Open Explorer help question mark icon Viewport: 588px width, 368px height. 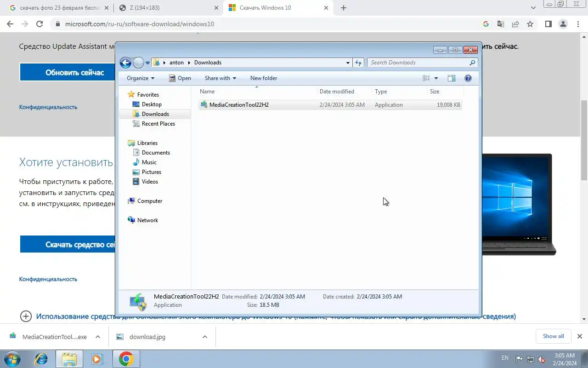(468, 78)
